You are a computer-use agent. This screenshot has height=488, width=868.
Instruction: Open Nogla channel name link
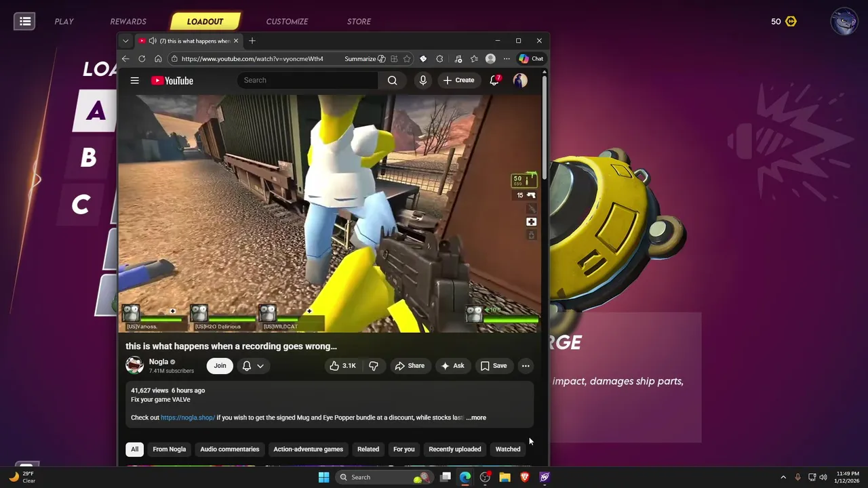click(159, 362)
